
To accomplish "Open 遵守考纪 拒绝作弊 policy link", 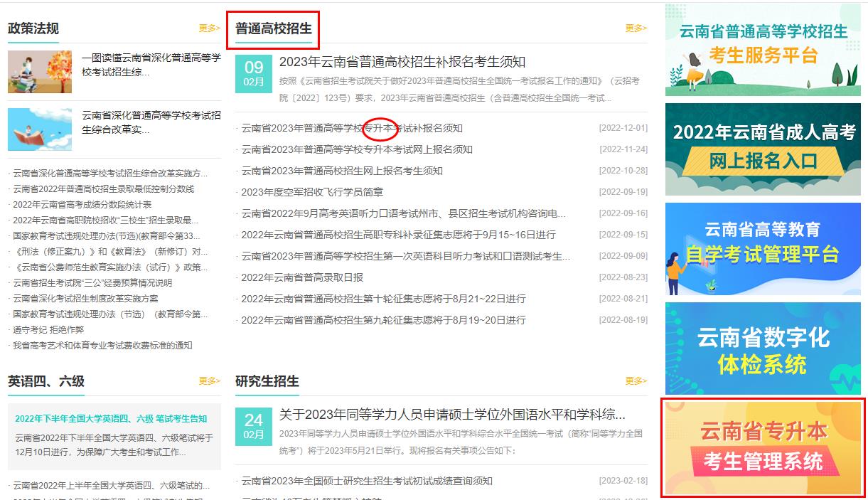I will pos(48,330).
